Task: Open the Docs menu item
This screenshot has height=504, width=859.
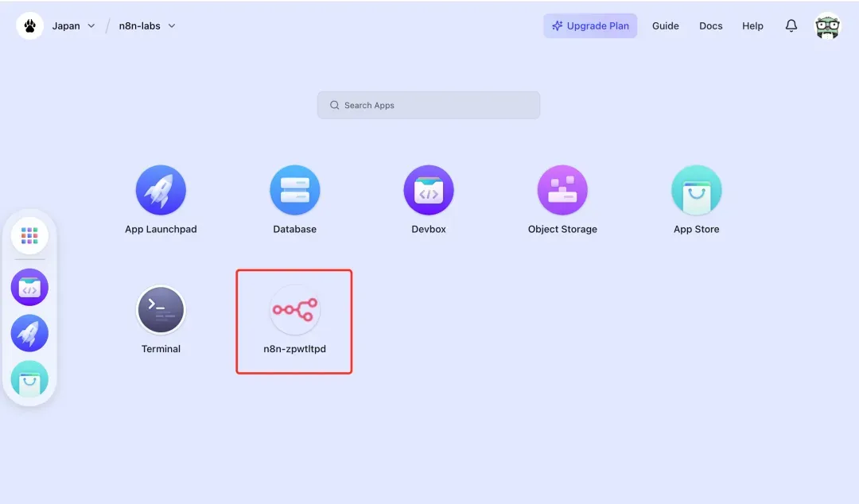Action: 710,25
